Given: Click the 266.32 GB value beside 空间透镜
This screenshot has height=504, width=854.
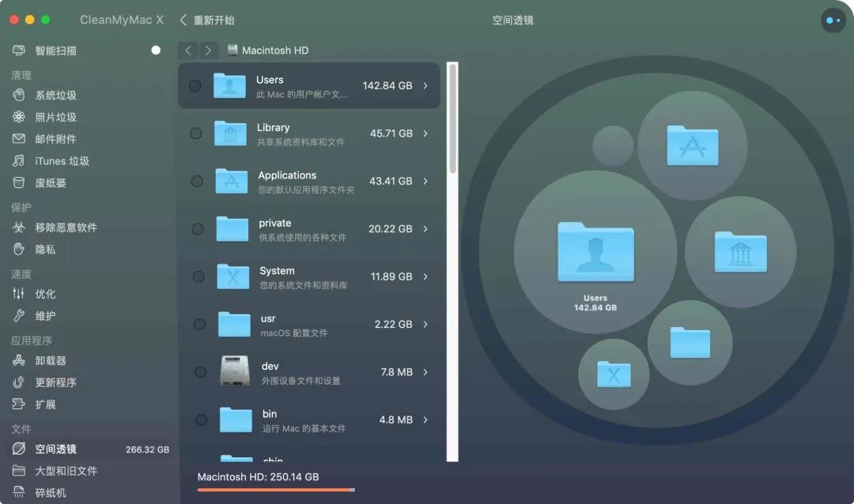Looking at the screenshot, I should (x=147, y=449).
